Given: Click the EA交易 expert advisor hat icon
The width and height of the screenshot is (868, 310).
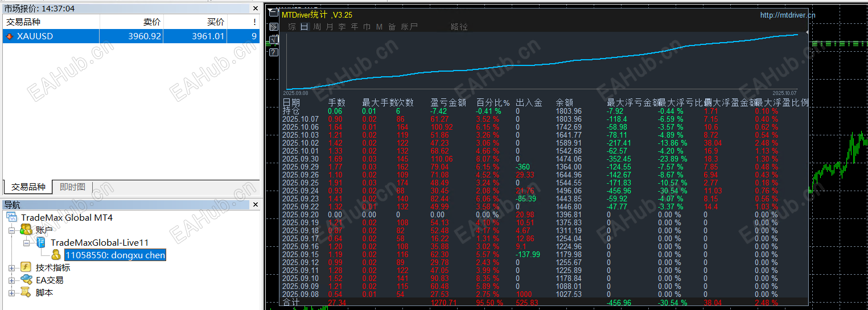Looking at the screenshot, I should pos(26,280).
